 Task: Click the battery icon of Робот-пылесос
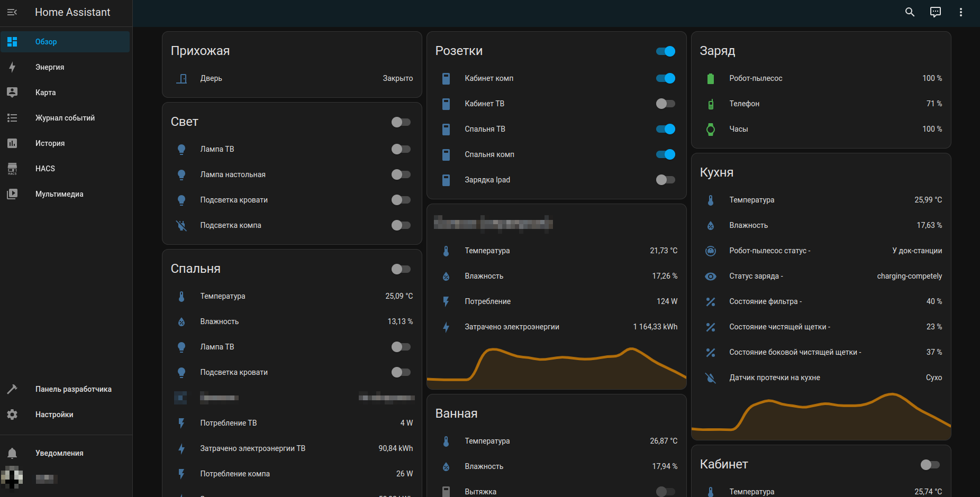tap(711, 78)
